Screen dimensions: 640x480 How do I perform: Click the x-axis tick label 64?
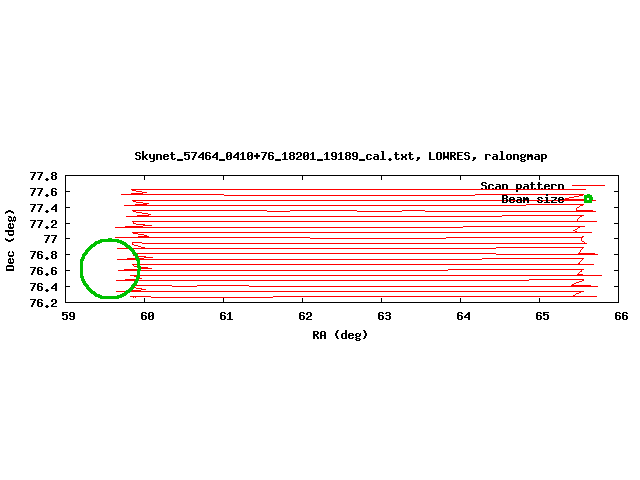click(x=463, y=316)
